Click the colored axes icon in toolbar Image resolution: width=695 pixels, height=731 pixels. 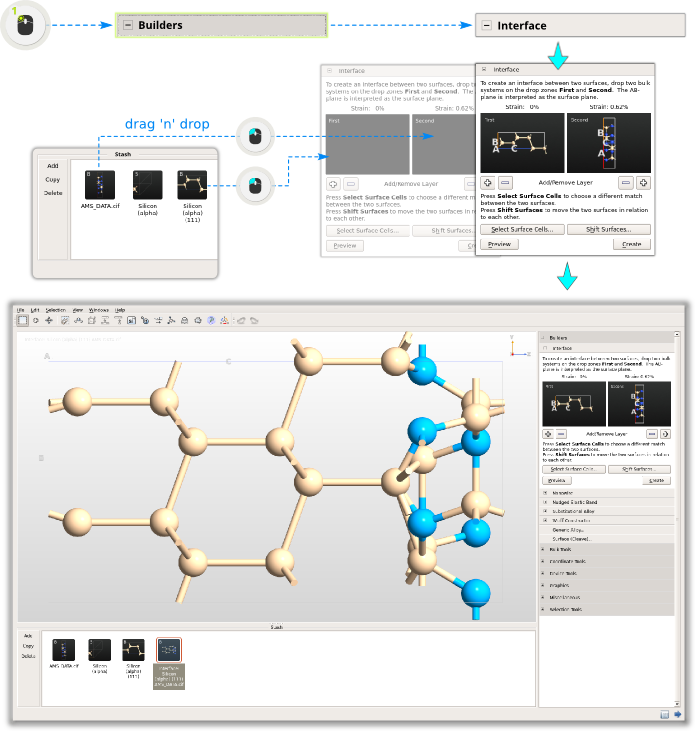pyautogui.click(x=224, y=320)
